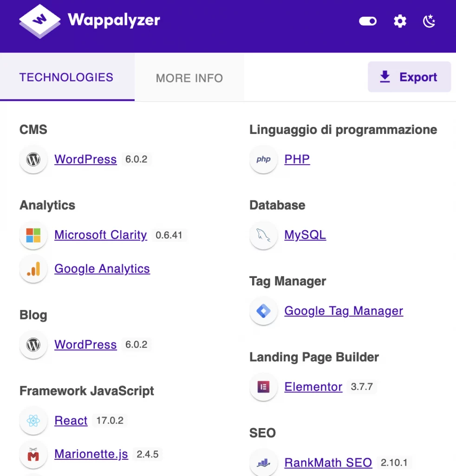
Task: Click the 3.7.7 Elementor version badge
Action: (362, 387)
